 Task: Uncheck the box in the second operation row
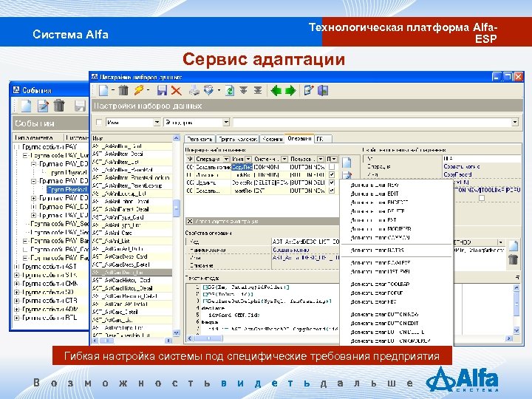tap(332, 174)
